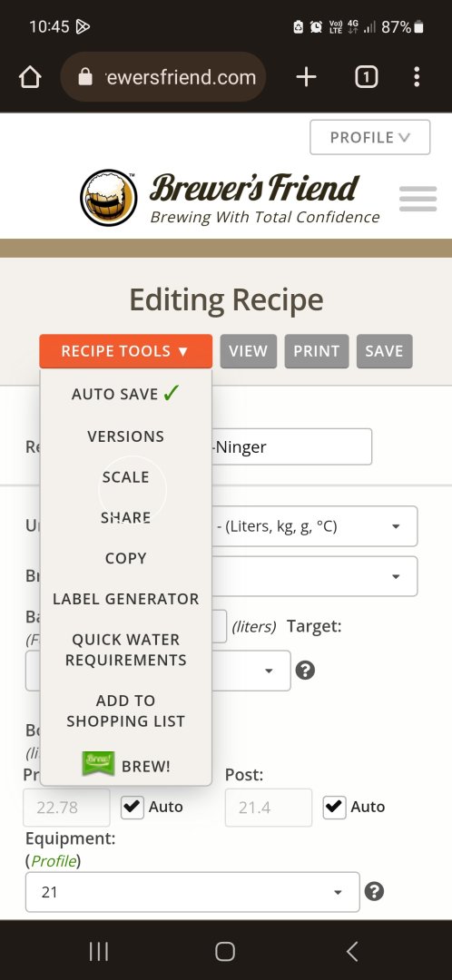This screenshot has width=452, height=980.
Task: Click the Print button
Action: click(x=317, y=351)
